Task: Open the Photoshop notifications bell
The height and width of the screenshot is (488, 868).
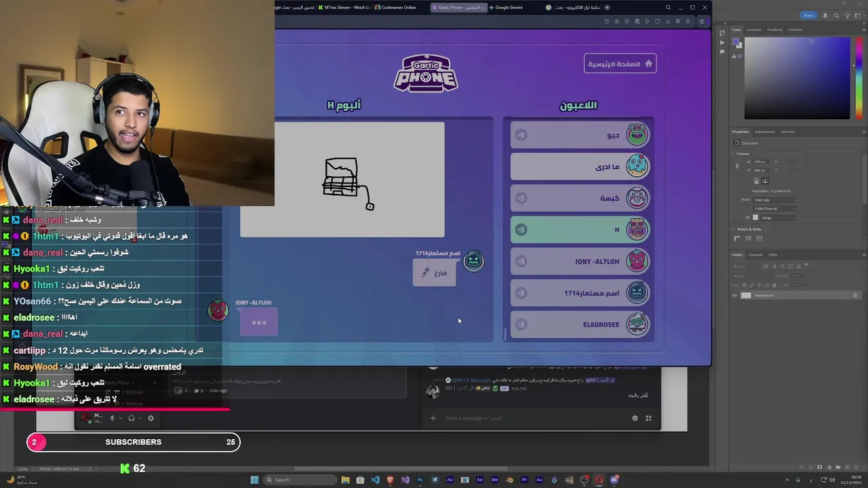Action: tap(825, 16)
